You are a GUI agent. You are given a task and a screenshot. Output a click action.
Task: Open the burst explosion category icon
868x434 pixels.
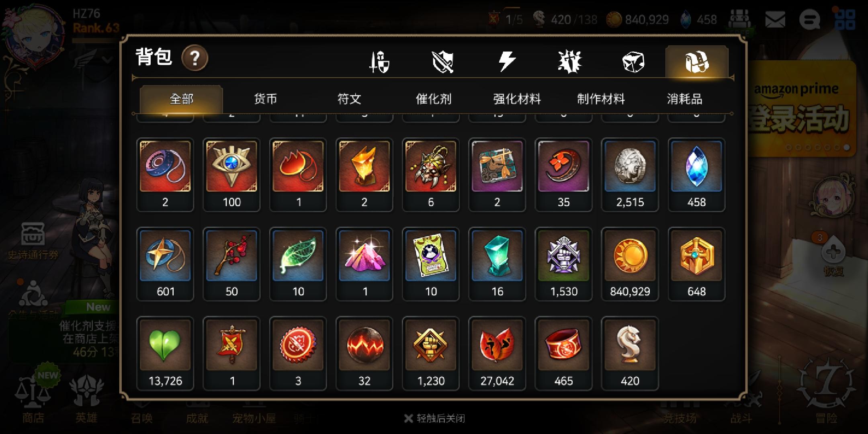tap(569, 62)
